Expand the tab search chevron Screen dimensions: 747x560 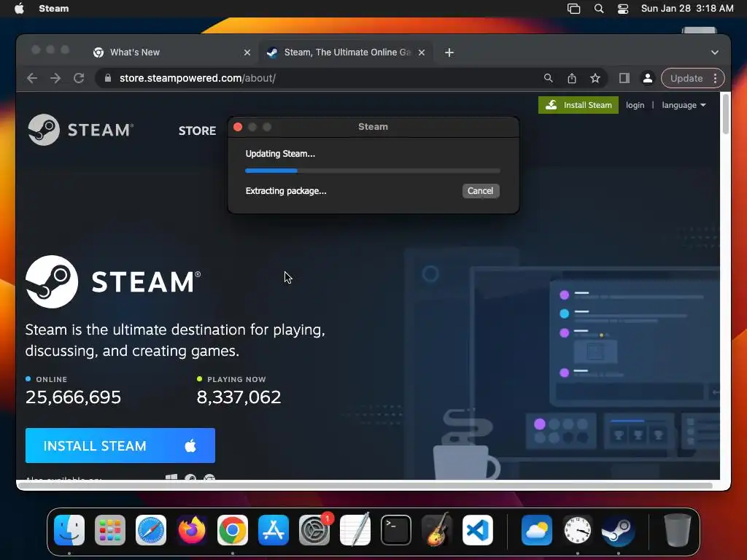click(x=715, y=52)
